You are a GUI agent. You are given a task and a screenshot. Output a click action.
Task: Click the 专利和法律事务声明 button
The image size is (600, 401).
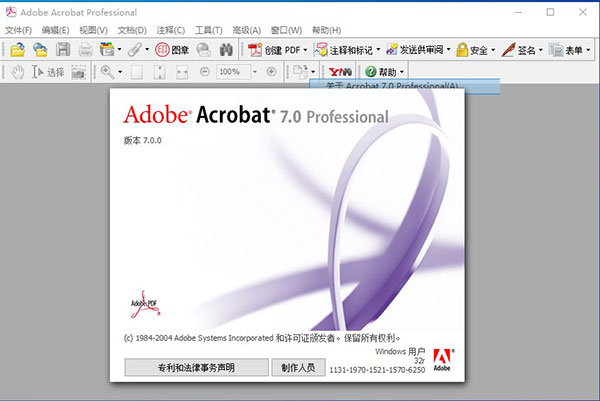[196, 367]
